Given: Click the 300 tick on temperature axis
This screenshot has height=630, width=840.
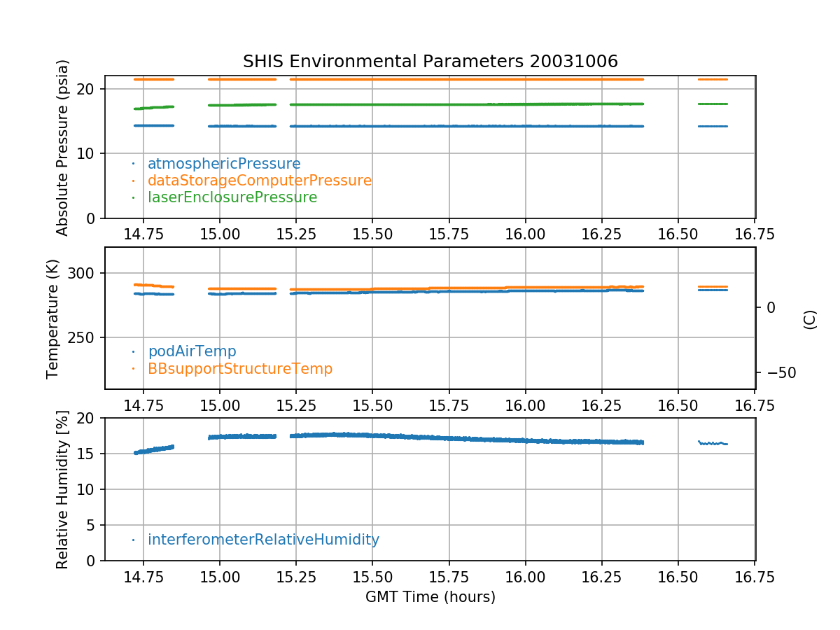Looking at the screenshot, I should (x=85, y=273).
